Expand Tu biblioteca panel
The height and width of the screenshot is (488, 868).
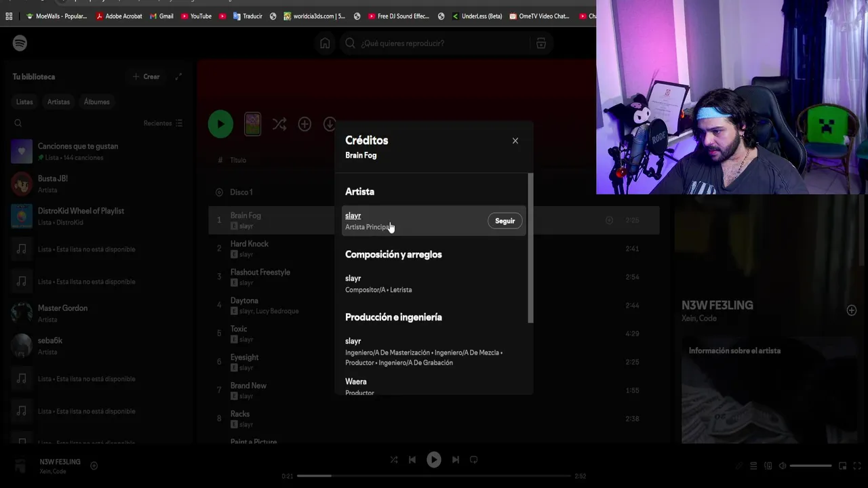coord(178,77)
